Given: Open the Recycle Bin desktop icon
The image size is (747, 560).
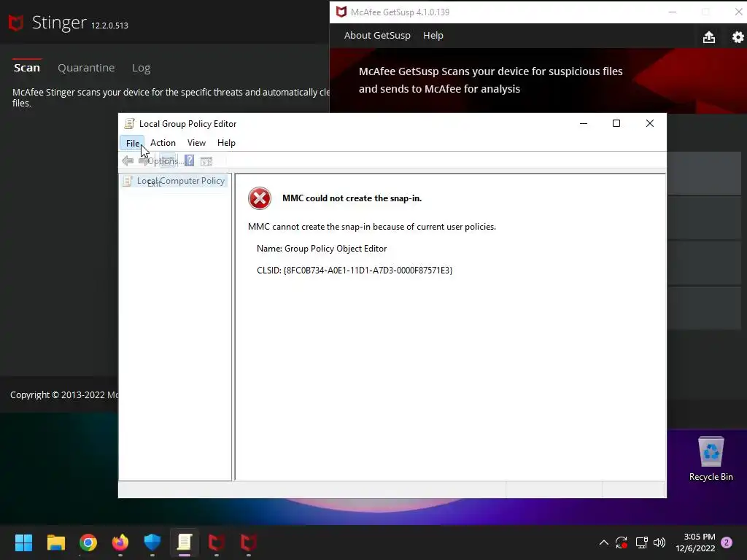Looking at the screenshot, I should coord(711,459).
